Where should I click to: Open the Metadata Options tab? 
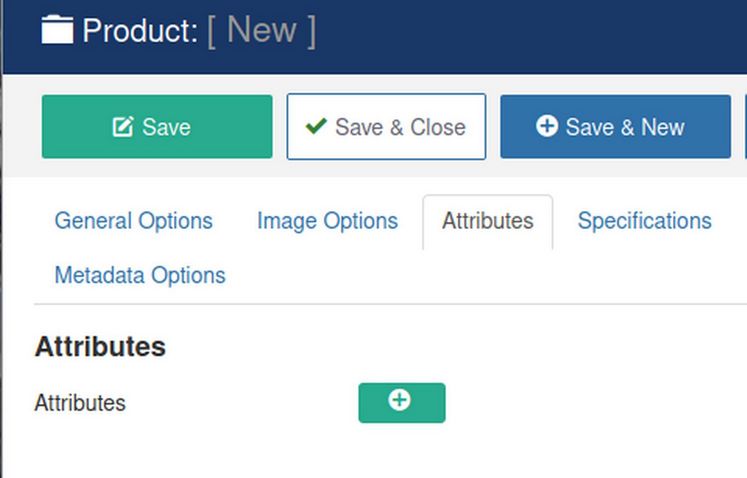(140, 275)
